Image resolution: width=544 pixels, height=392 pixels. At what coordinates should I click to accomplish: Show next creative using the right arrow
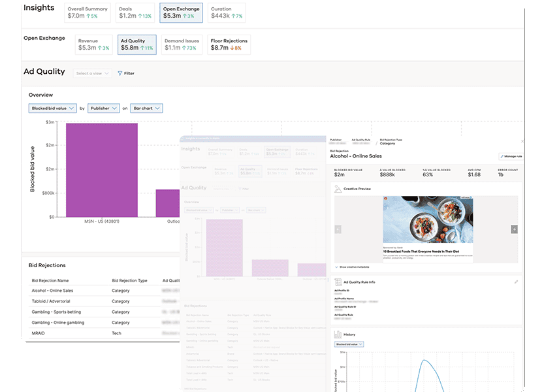click(515, 229)
